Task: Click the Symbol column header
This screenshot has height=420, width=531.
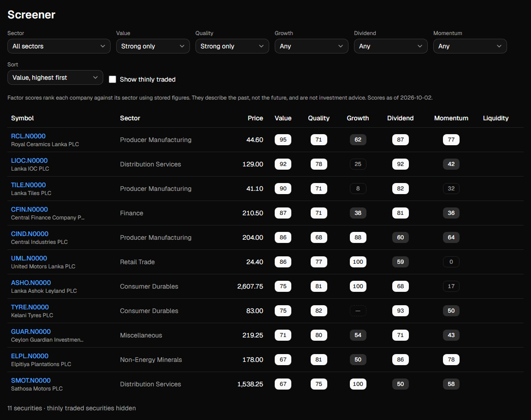Action: tap(22, 118)
